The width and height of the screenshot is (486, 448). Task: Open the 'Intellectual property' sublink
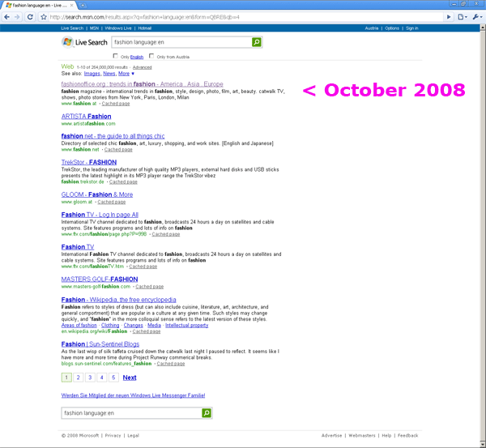pyautogui.click(x=186, y=325)
